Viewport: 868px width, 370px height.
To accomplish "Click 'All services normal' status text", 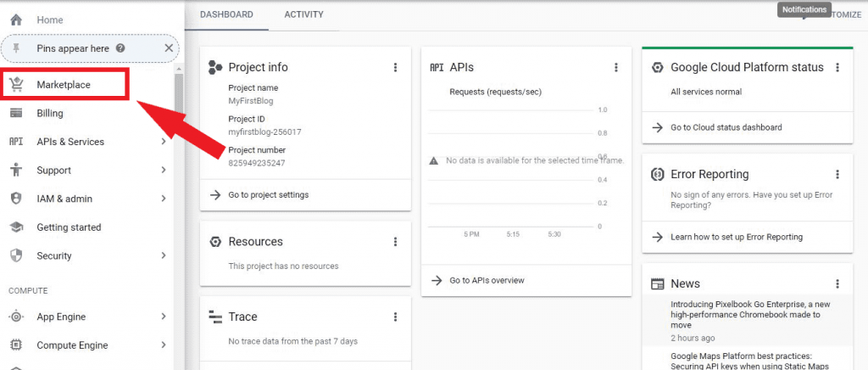I will click(706, 92).
